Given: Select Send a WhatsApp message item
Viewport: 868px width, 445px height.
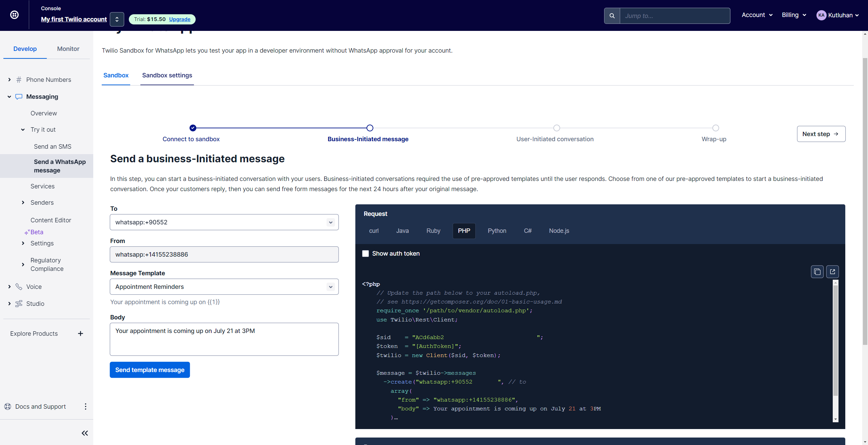Looking at the screenshot, I should (46, 166).
